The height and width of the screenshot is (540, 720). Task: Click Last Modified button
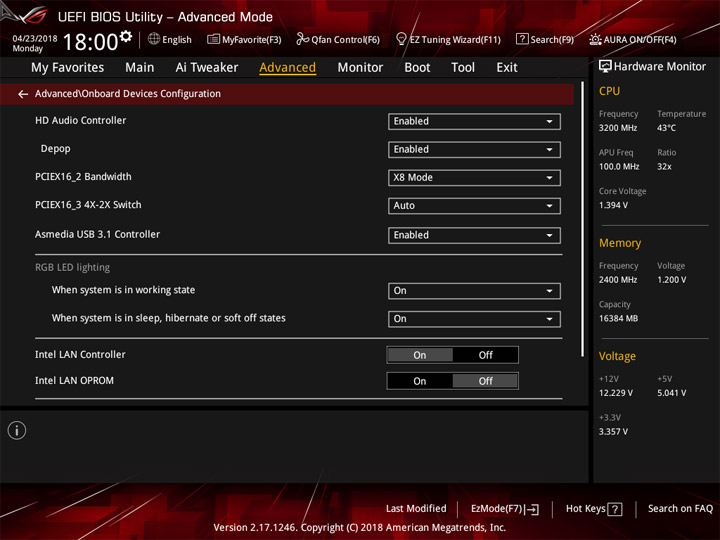[416, 509]
